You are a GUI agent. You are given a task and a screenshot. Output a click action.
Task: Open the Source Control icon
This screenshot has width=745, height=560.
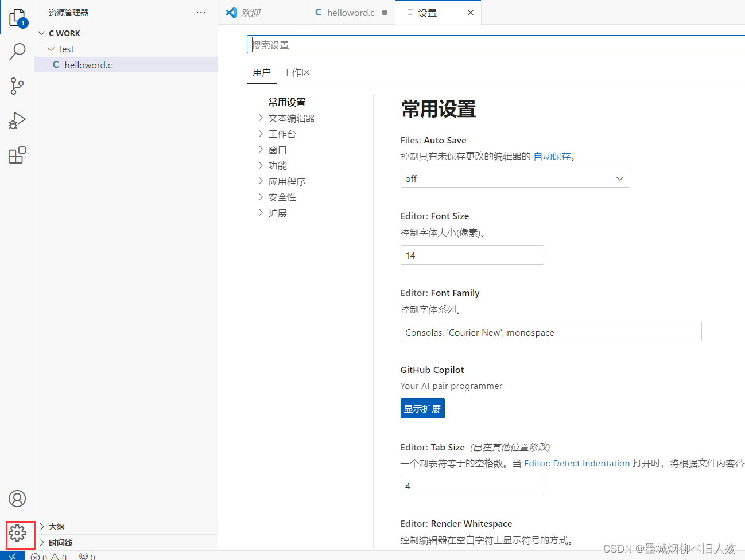point(17,86)
